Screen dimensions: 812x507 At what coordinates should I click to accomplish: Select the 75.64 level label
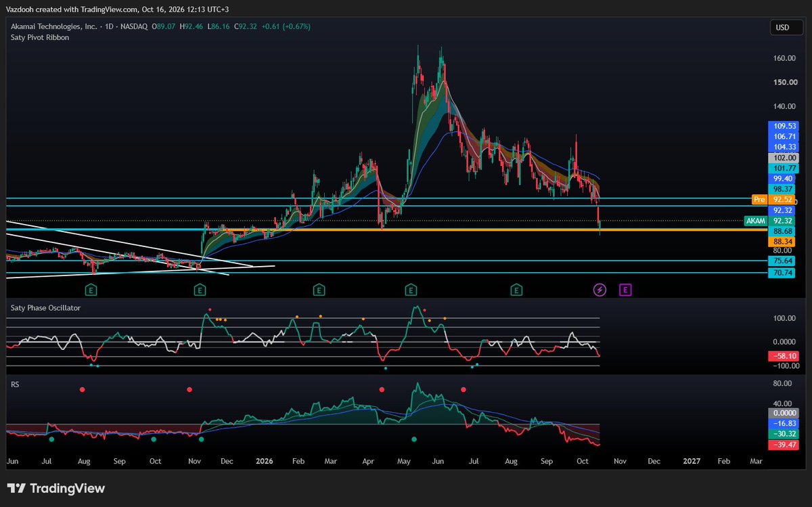[782, 261]
